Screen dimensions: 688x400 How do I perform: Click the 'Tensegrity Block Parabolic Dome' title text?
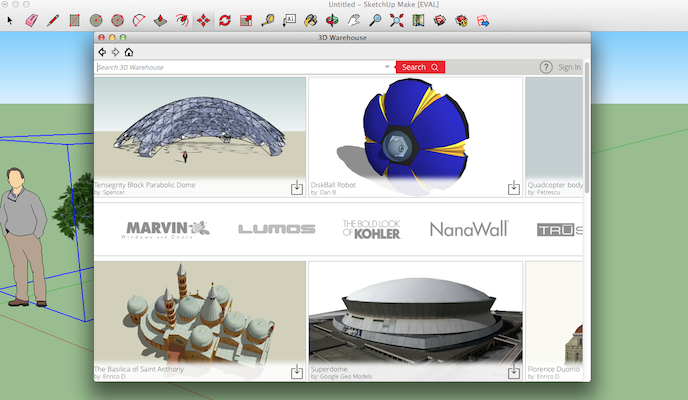[x=145, y=185]
